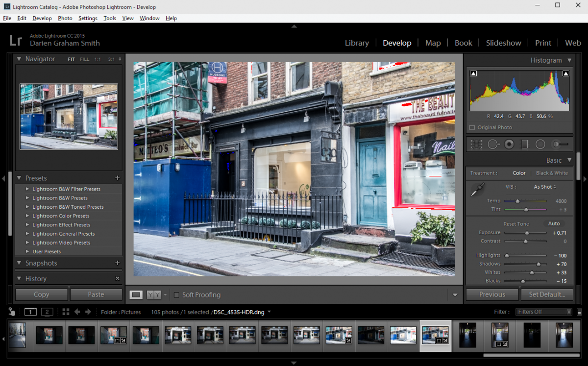Open the Develop menu
This screenshot has height=366, width=588.
(42, 18)
